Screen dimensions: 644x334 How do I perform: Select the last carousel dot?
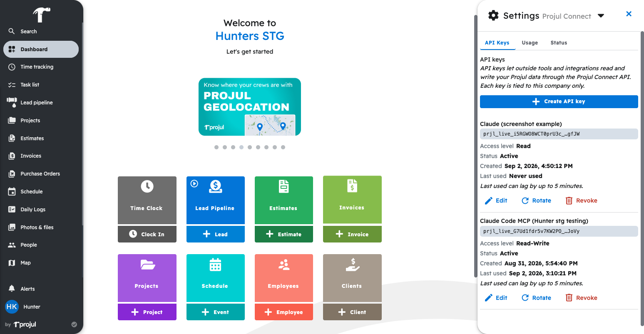coord(283,147)
